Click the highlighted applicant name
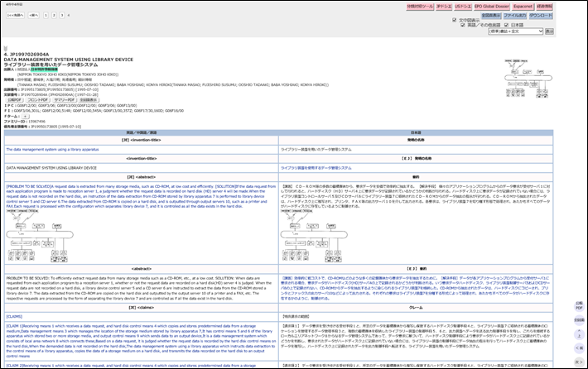 pos(44,69)
